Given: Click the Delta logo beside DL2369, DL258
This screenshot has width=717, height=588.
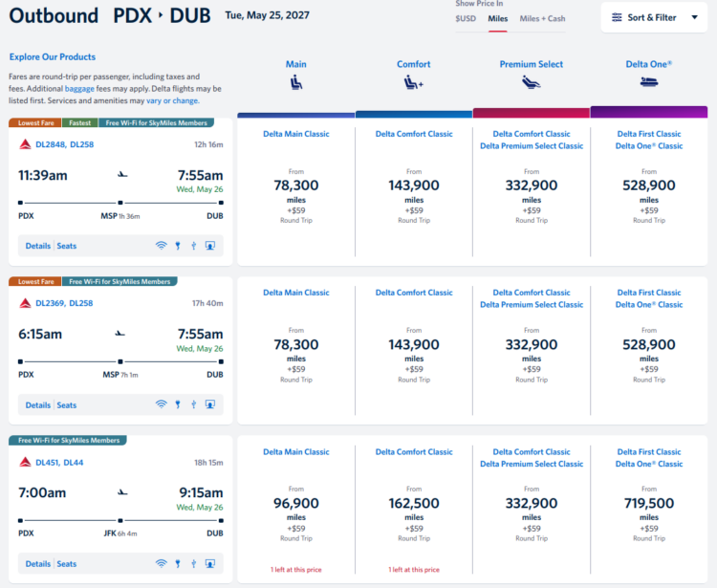Looking at the screenshot, I should (25, 303).
